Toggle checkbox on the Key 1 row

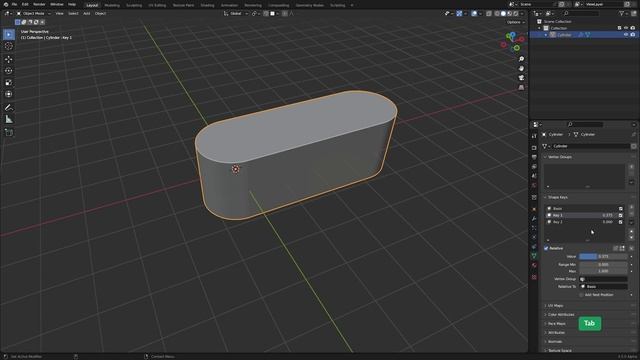point(621,215)
